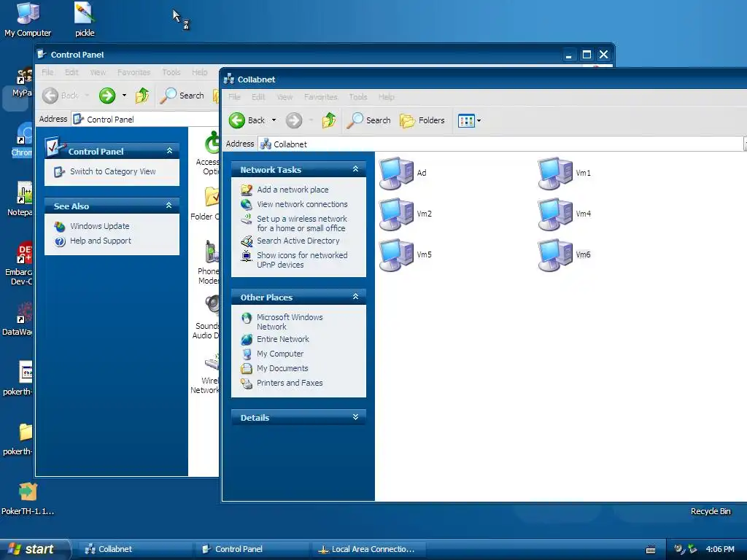Open File menu in Collabnet window

coord(234,97)
